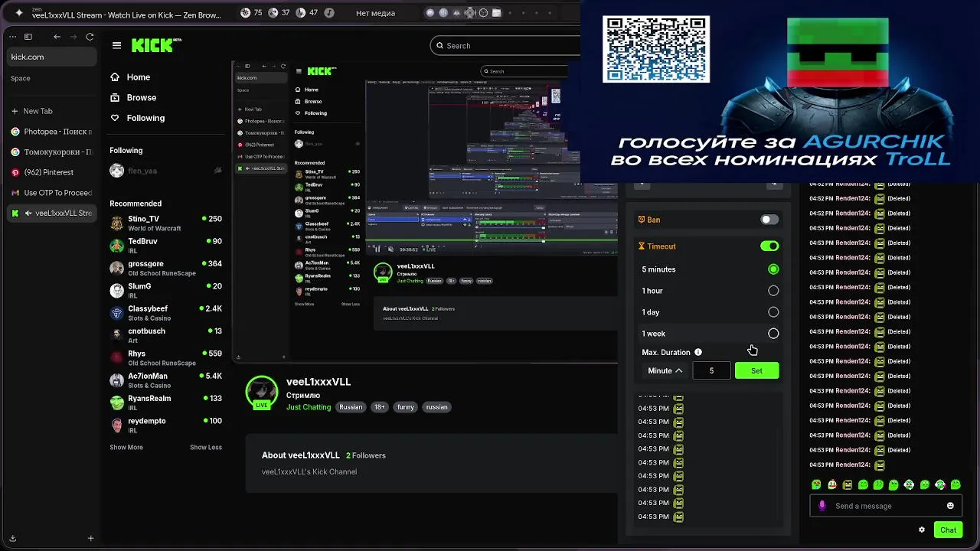Screen dimensions: 980x551
Task: Click the lowercase russian tag
Action: (x=437, y=407)
